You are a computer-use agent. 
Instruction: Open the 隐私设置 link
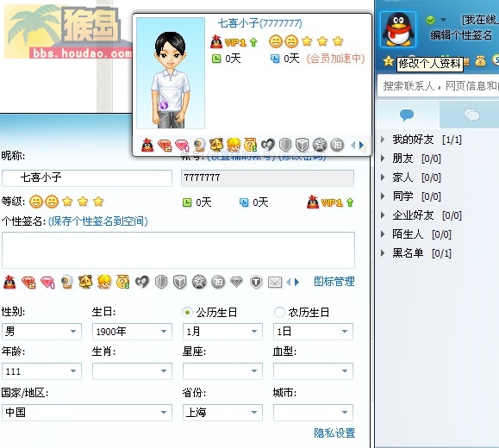pos(334,433)
